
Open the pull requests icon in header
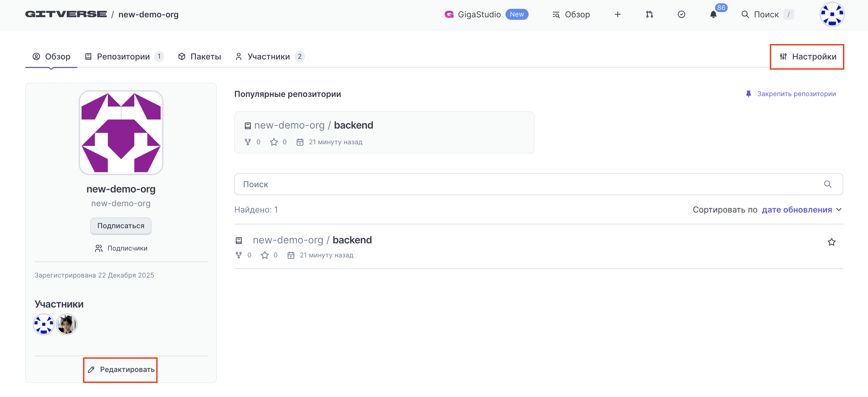click(649, 15)
